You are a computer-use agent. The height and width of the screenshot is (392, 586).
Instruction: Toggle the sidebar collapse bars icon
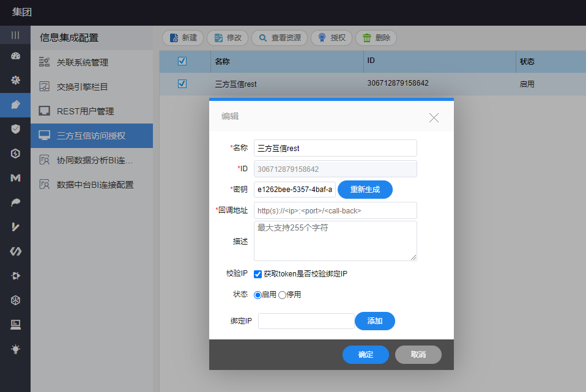click(15, 35)
